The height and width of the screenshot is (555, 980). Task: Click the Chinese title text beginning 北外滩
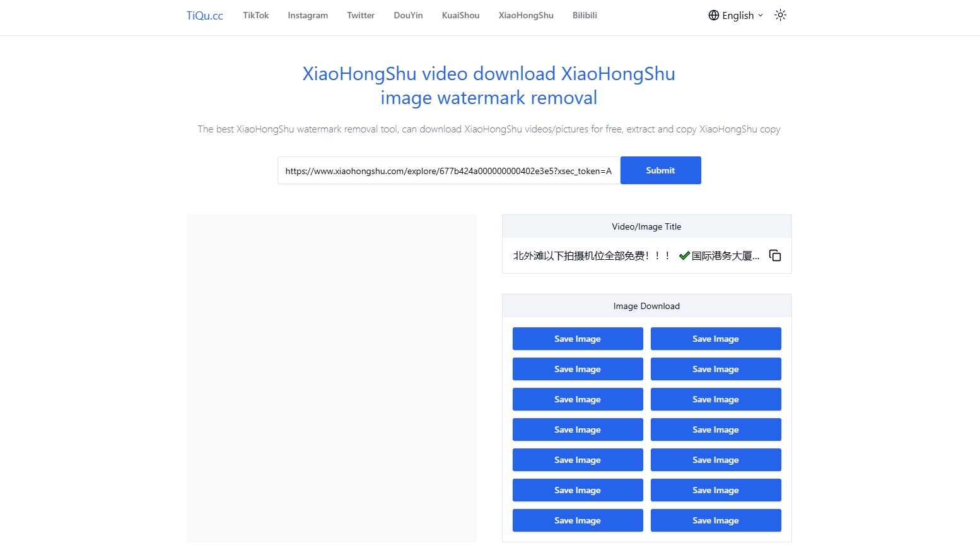point(636,255)
